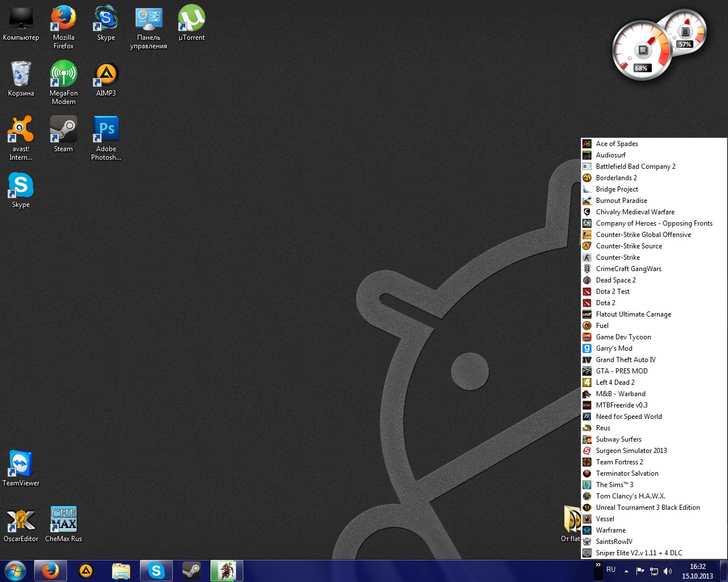Launch Borderlands 2 from the list
The width and height of the screenshot is (728, 582).
click(654, 178)
